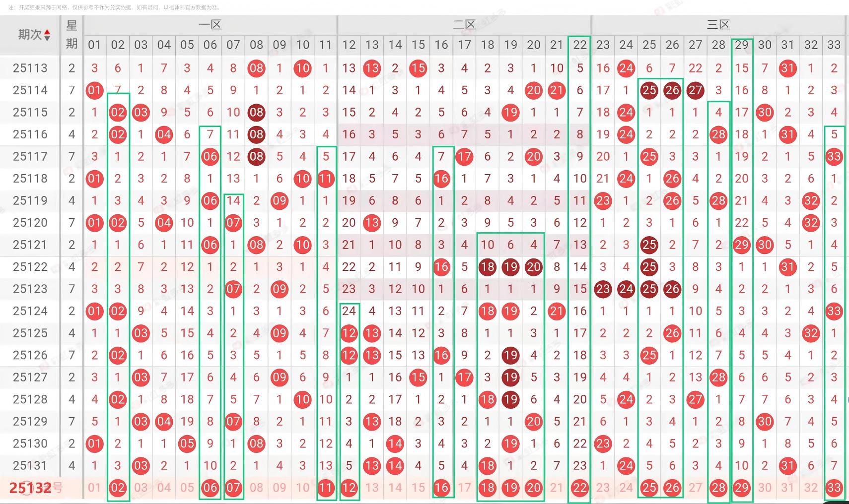Image resolution: width=849 pixels, height=504 pixels.
Task: Choose number 30 in the 25132 prediction row
Action: tap(765, 488)
